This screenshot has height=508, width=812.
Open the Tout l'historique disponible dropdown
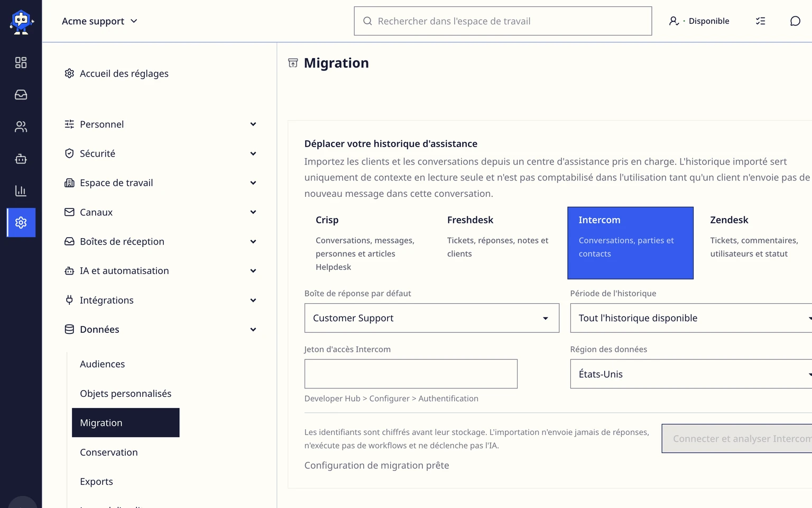pos(691,318)
